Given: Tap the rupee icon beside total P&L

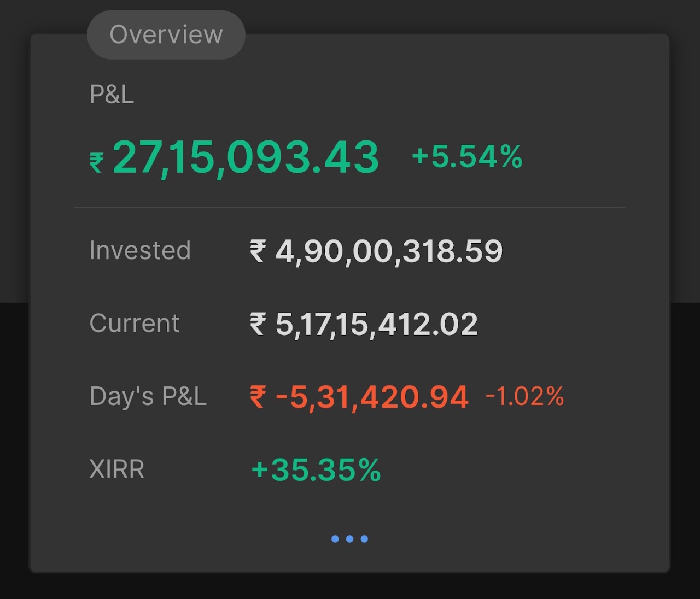Looking at the screenshot, I should (96, 162).
